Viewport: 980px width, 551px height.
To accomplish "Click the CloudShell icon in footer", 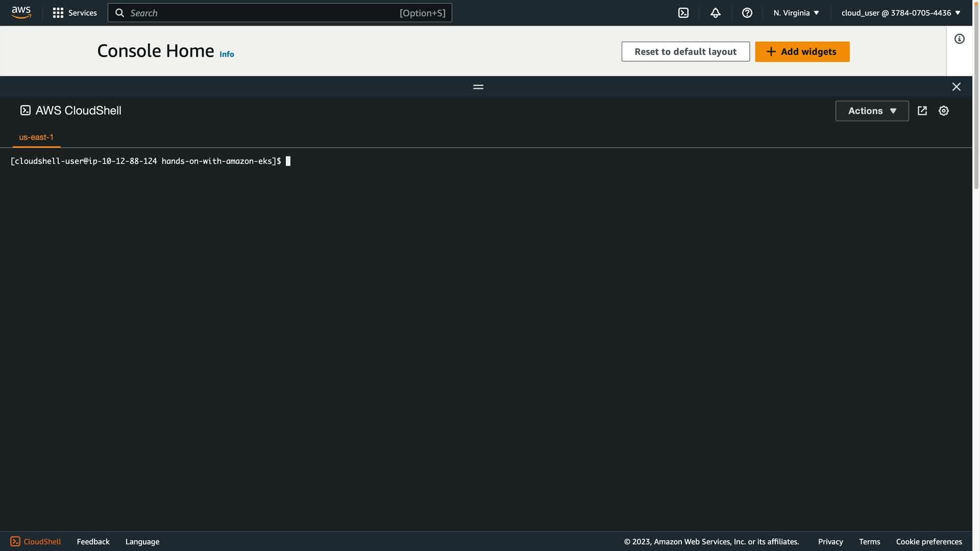I will pyautogui.click(x=15, y=541).
